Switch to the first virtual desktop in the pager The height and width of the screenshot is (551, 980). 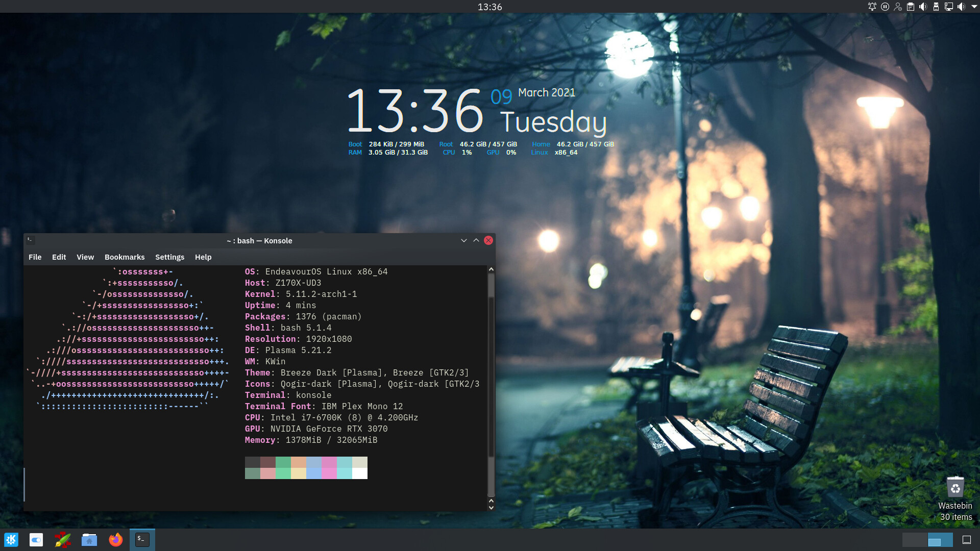915,540
